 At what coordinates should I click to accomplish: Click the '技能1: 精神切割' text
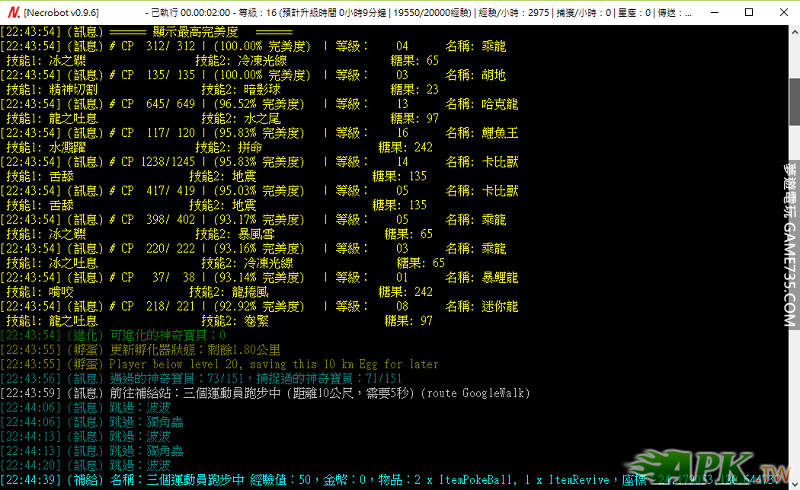click(52, 90)
